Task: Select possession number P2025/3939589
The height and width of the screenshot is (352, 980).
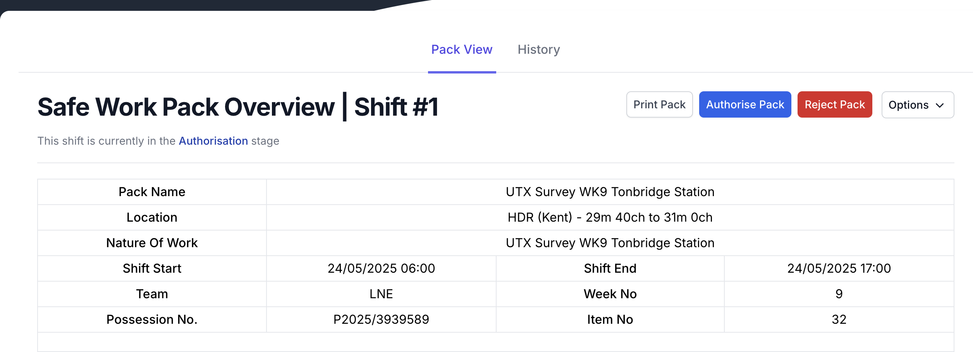Action: [x=381, y=320]
